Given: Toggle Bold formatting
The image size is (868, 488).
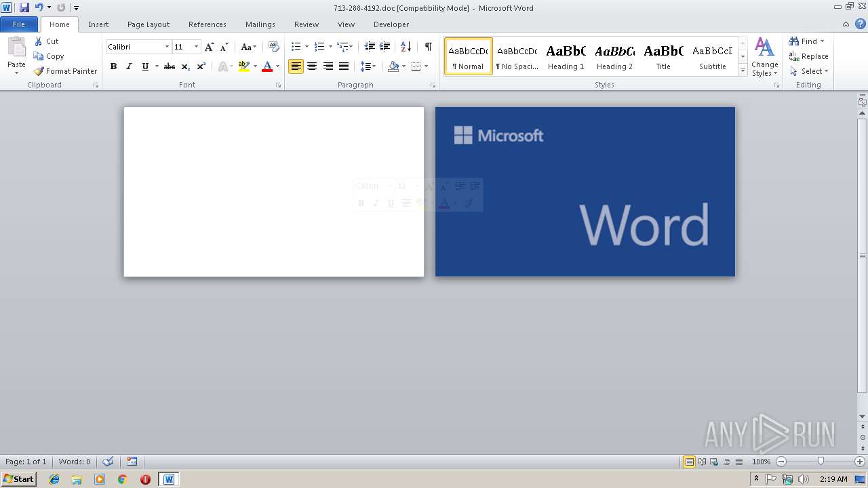Looking at the screenshot, I should 113,66.
